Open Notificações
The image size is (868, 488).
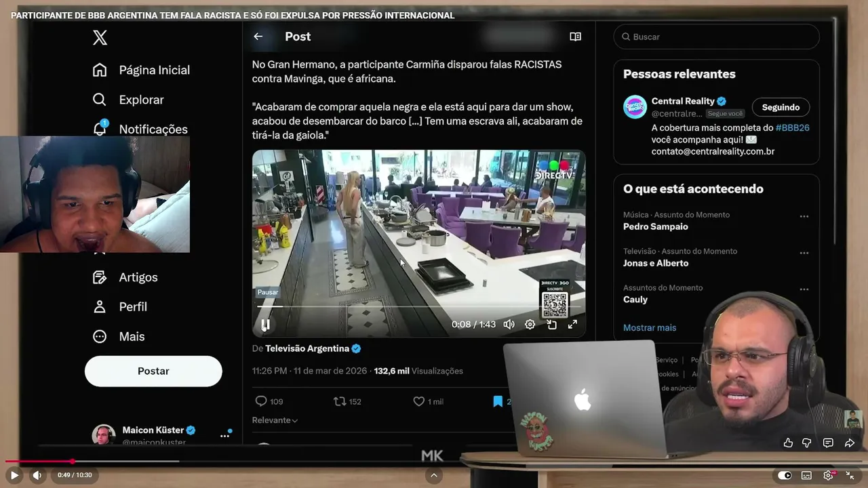(153, 129)
